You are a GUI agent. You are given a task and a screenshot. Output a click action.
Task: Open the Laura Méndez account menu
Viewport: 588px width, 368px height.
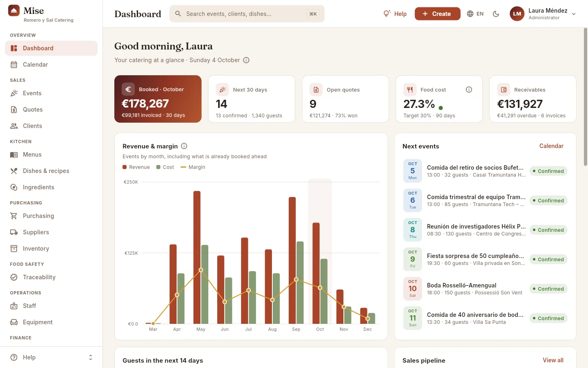543,14
